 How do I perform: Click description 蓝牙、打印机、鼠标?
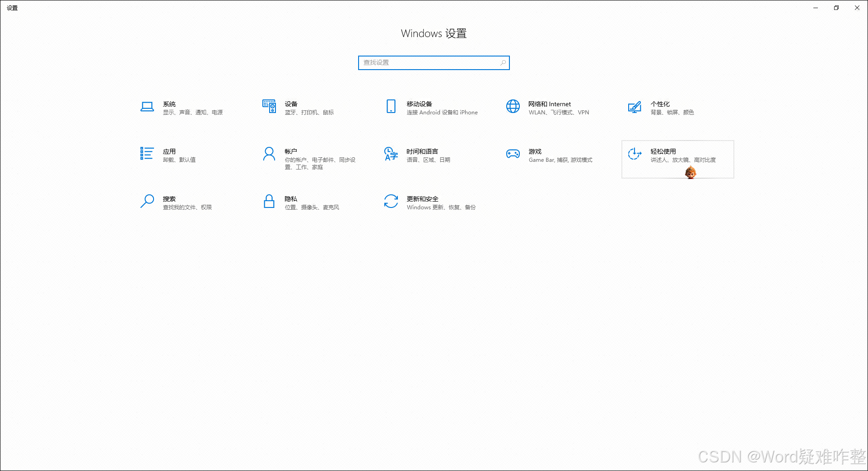coord(309,113)
